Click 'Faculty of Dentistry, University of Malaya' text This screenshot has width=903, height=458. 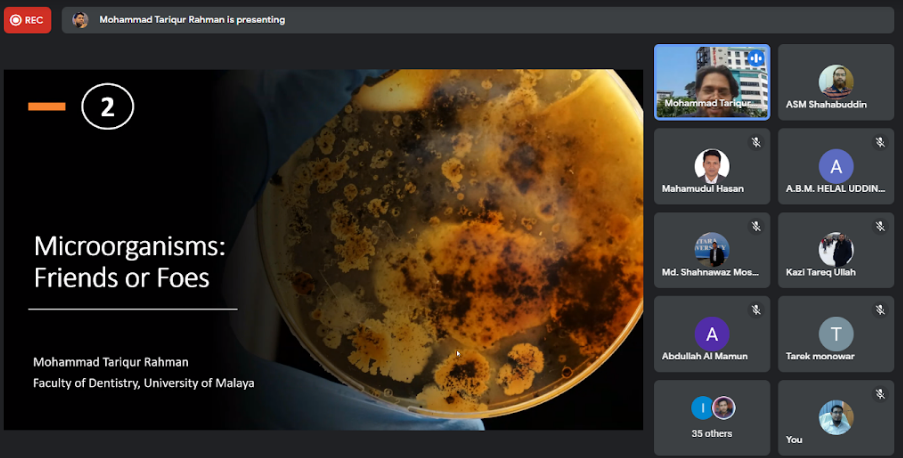[143, 383]
